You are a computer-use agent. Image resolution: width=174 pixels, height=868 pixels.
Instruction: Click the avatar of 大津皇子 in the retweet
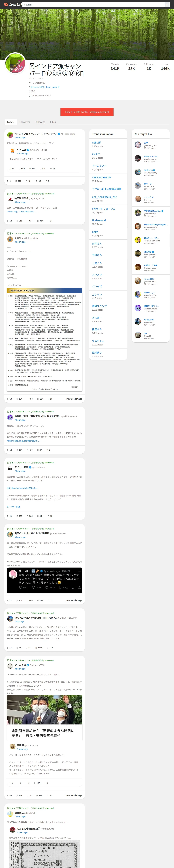tap(10, 240)
